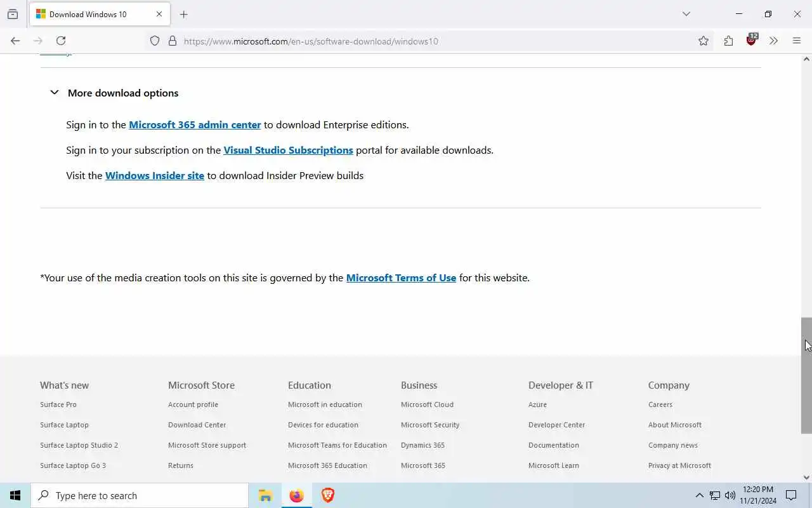This screenshot has height=508, width=812.
Task: Bookmark this page with the star
Action: click(704, 41)
